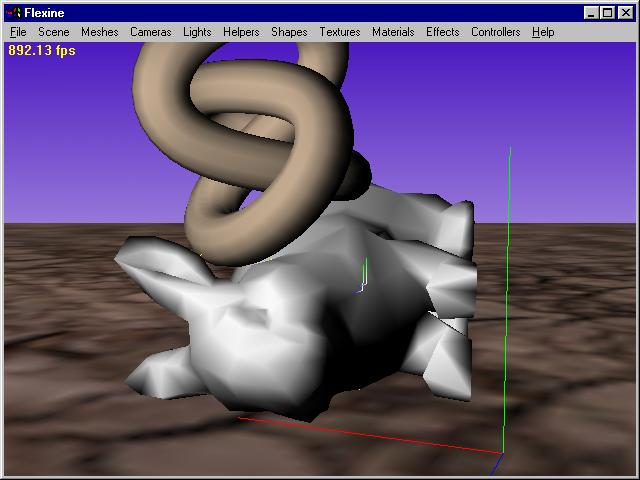Close the Flexine window
This screenshot has height=480, width=640.
[x=626, y=13]
